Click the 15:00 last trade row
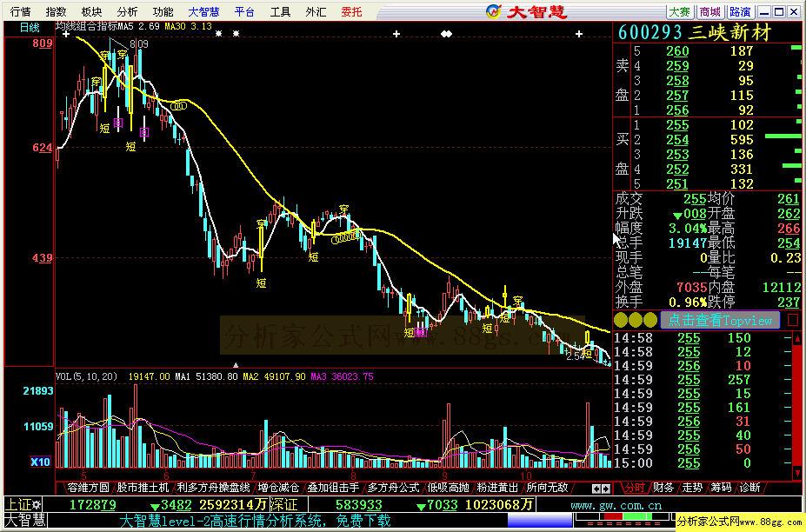Image resolution: width=806 pixels, height=532 pixels. [703, 463]
